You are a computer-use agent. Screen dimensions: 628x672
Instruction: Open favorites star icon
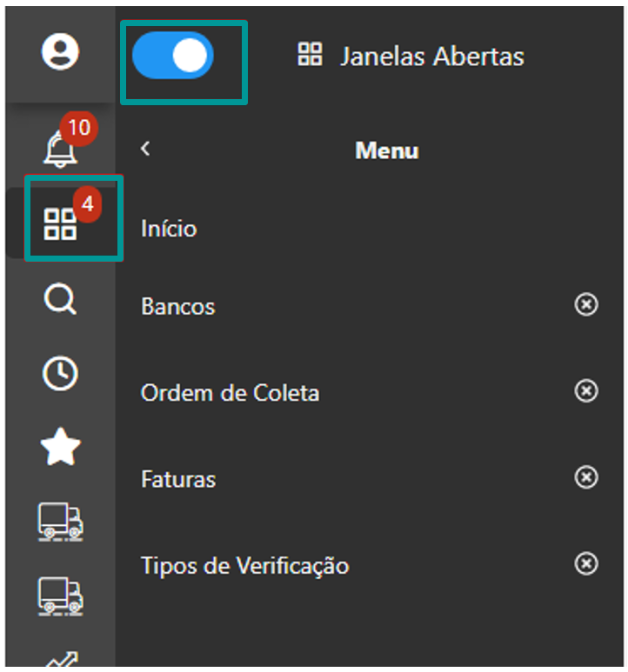coord(60,447)
